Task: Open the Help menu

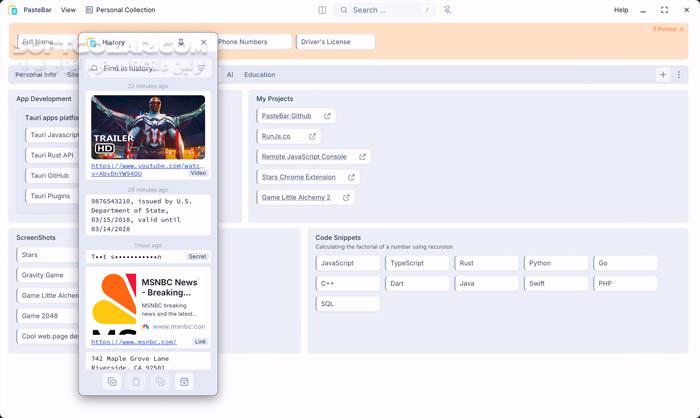Action: [621, 10]
